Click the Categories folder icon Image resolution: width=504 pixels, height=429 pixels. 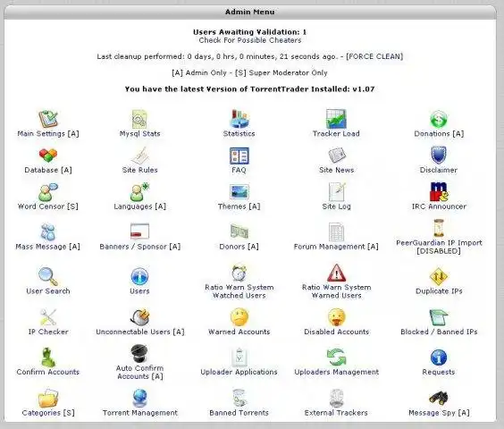coord(48,398)
